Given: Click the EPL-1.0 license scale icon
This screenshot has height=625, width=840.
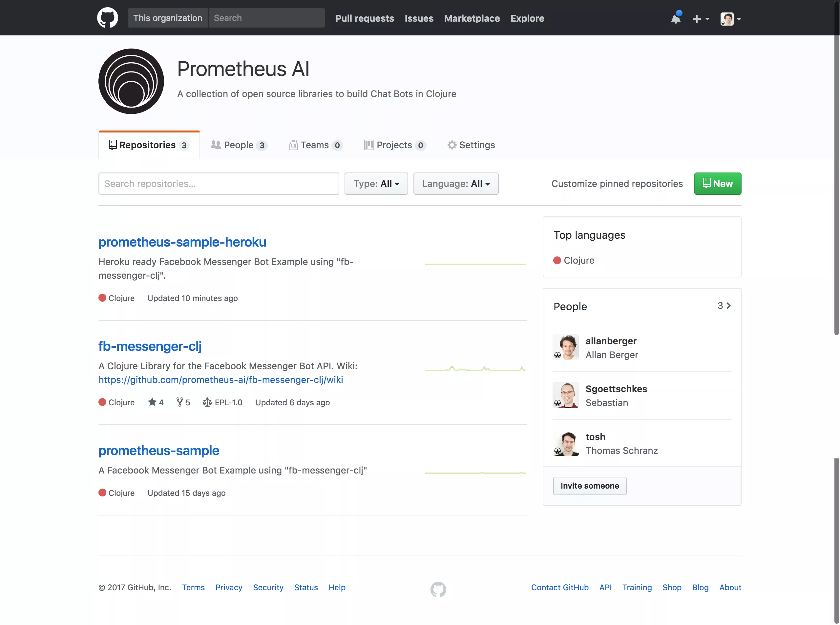Looking at the screenshot, I should tap(207, 402).
